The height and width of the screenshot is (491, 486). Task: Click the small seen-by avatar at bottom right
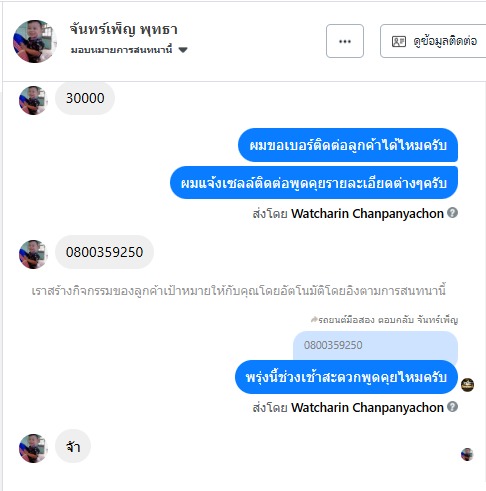[x=467, y=454]
